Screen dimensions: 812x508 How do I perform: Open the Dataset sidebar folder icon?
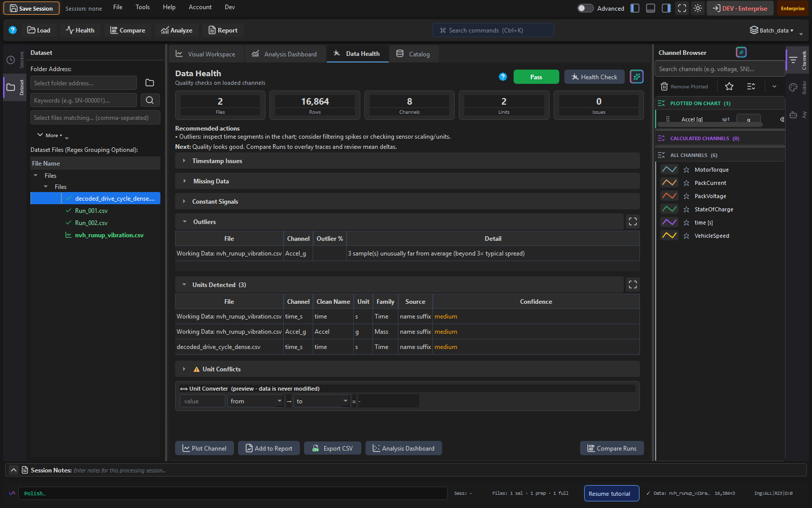coord(11,87)
